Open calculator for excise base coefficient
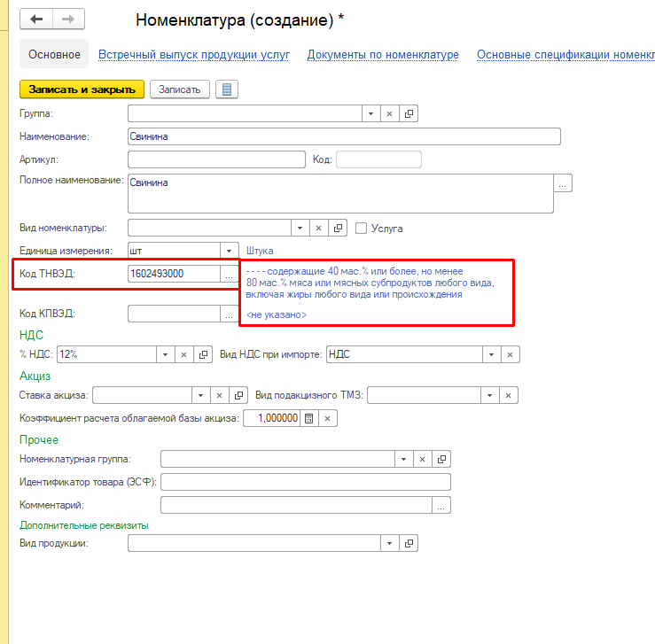The width and height of the screenshot is (655, 644). pos(308,418)
